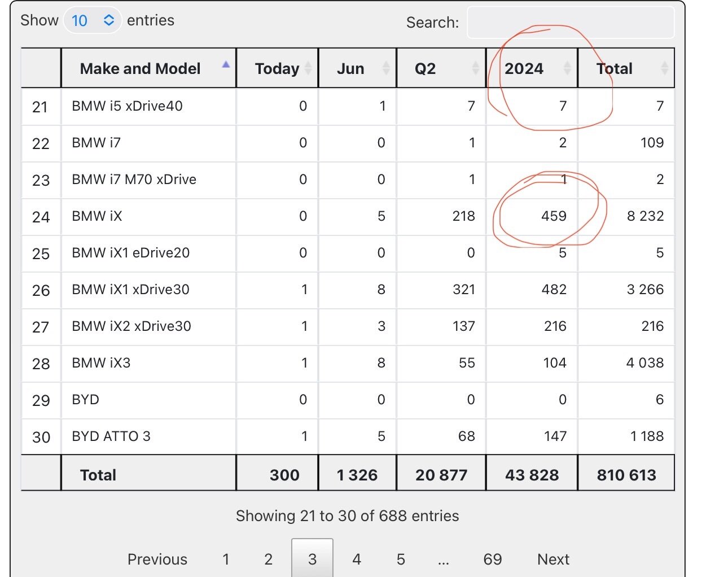
Task: Select the BMW iX model name
Action: (97, 216)
